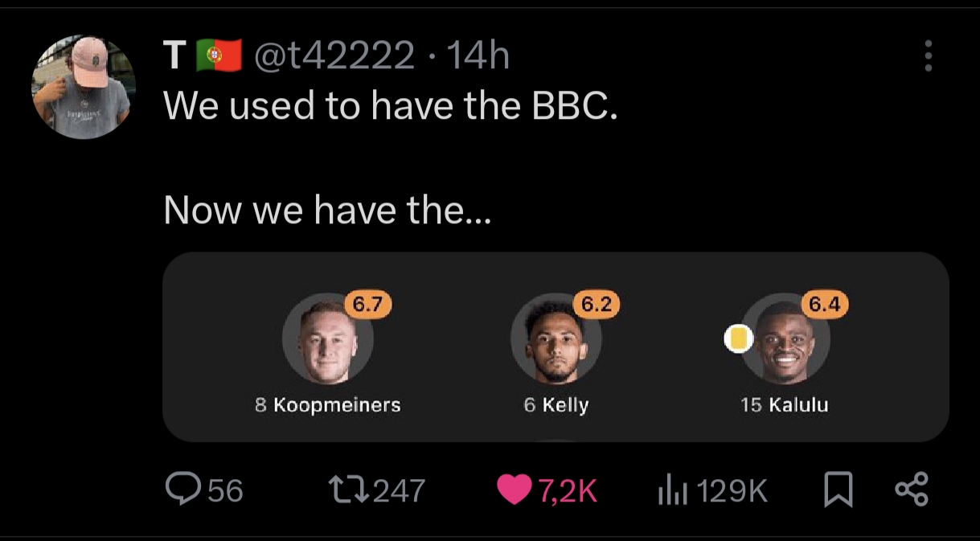Toggle the bookmark icon
Image resolution: width=980 pixels, height=541 pixels.
(839, 489)
